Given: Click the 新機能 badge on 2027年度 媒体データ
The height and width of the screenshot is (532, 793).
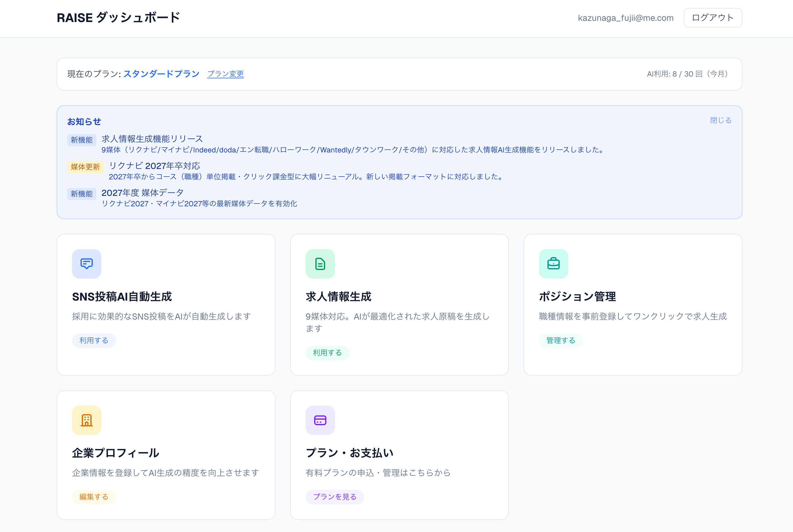Looking at the screenshot, I should point(81,194).
